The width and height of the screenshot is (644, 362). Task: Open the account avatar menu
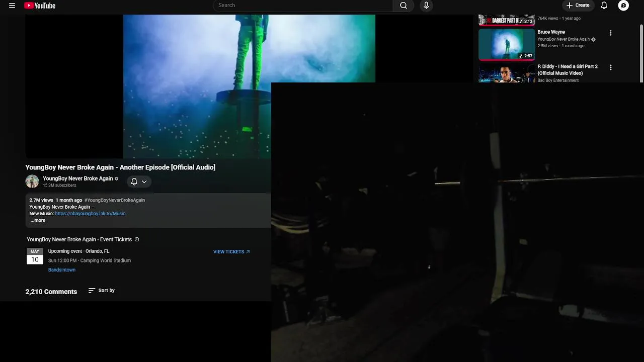[x=623, y=6]
